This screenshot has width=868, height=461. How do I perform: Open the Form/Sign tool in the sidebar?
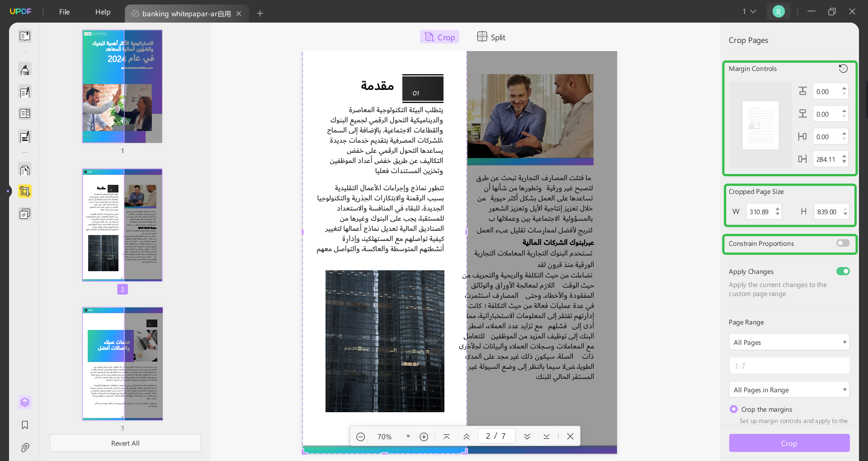25,136
